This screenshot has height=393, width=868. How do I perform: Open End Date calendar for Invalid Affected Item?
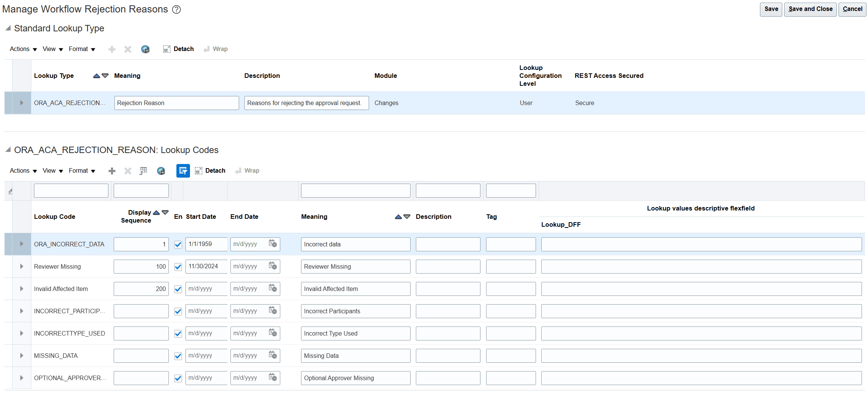coord(273,288)
